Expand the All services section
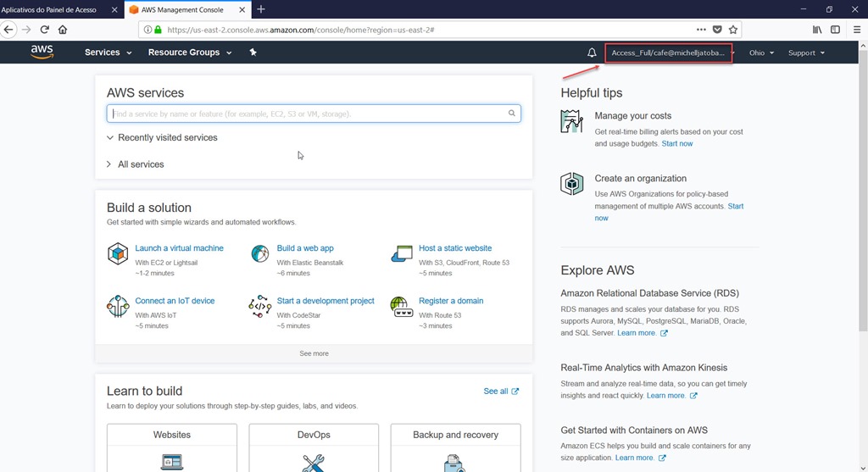This screenshot has height=472, width=868. coord(135,164)
